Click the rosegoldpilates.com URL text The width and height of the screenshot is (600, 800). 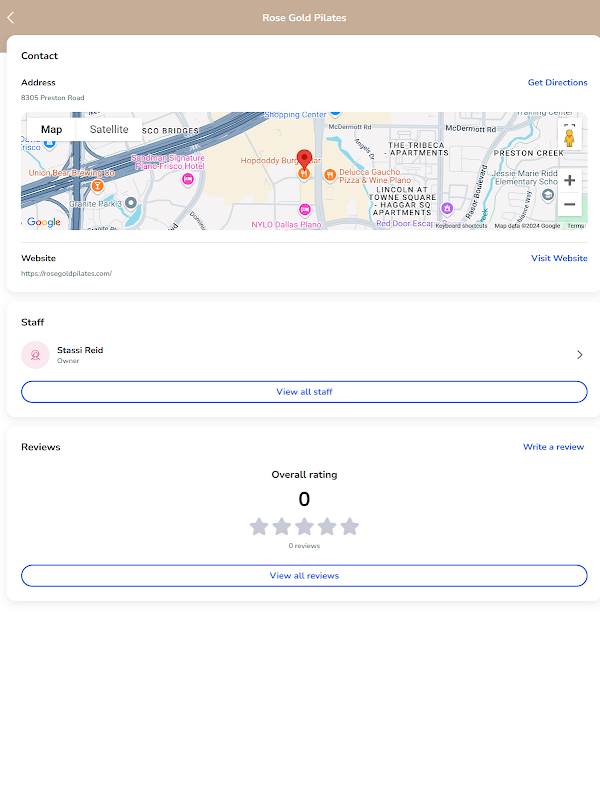66,273
